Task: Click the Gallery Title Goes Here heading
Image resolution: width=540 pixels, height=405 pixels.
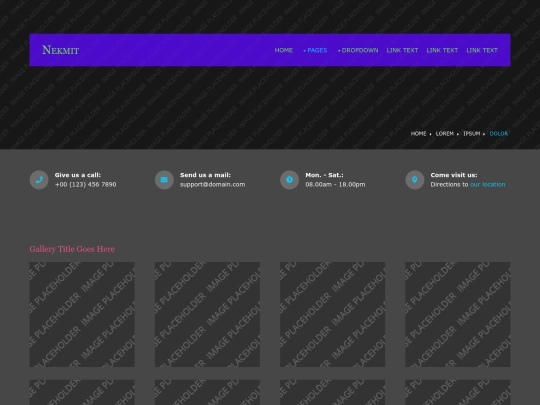Action: tap(72, 249)
